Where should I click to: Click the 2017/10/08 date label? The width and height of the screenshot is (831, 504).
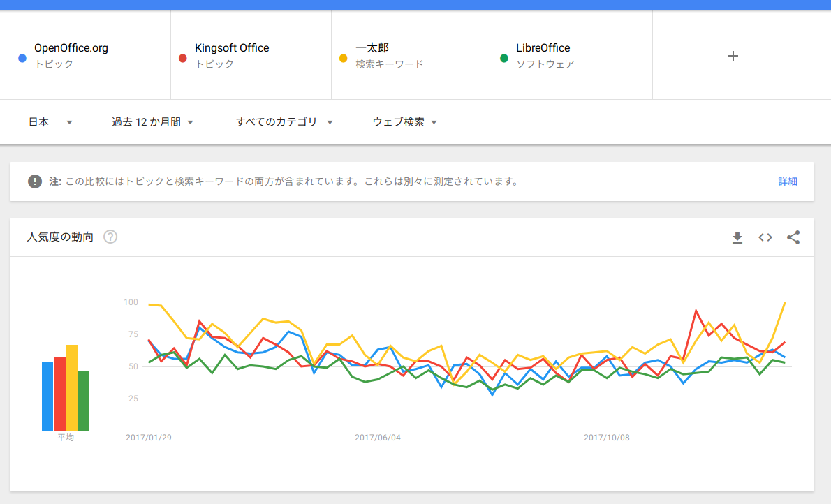[x=606, y=438]
